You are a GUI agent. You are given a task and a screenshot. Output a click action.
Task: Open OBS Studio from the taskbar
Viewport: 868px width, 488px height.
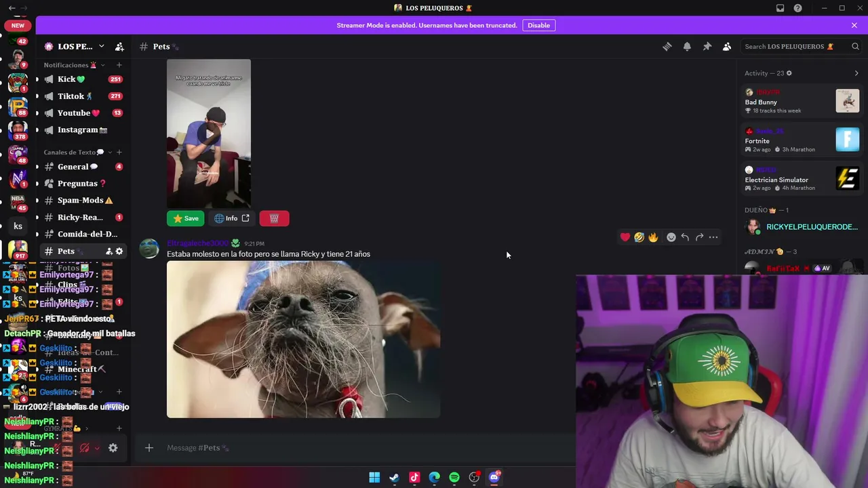tap(474, 478)
